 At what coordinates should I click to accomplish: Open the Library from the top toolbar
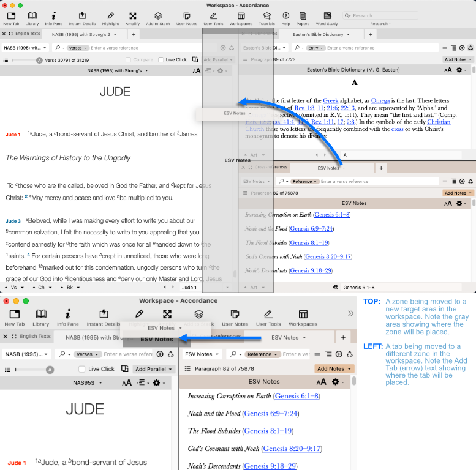(32, 18)
